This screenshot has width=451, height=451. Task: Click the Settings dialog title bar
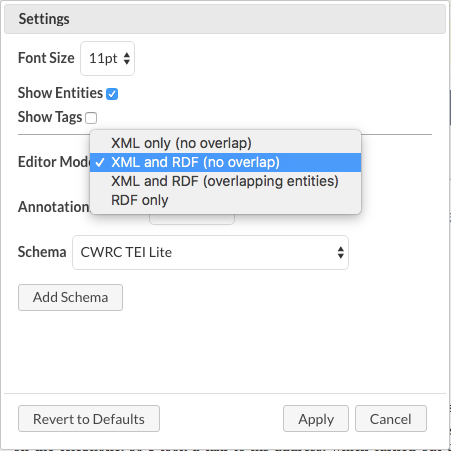click(225, 19)
